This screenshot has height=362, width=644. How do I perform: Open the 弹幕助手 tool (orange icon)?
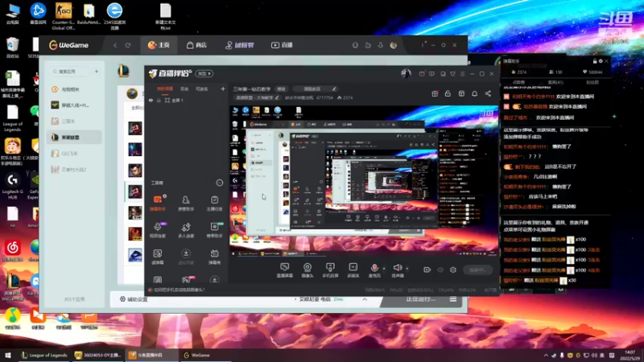(158, 203)
